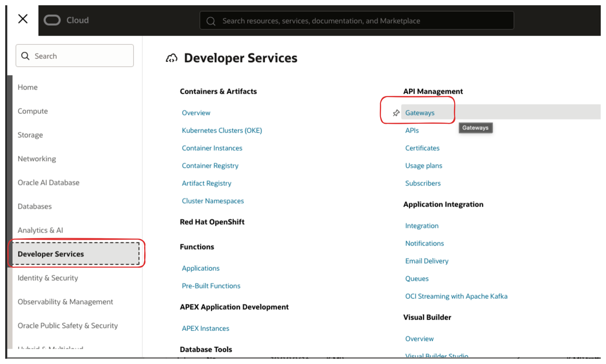Click the APEX Application Development heading
Image resolution: width=606 pixels, height=364 pixels.
pyautogui.click(x=234, y=307)
